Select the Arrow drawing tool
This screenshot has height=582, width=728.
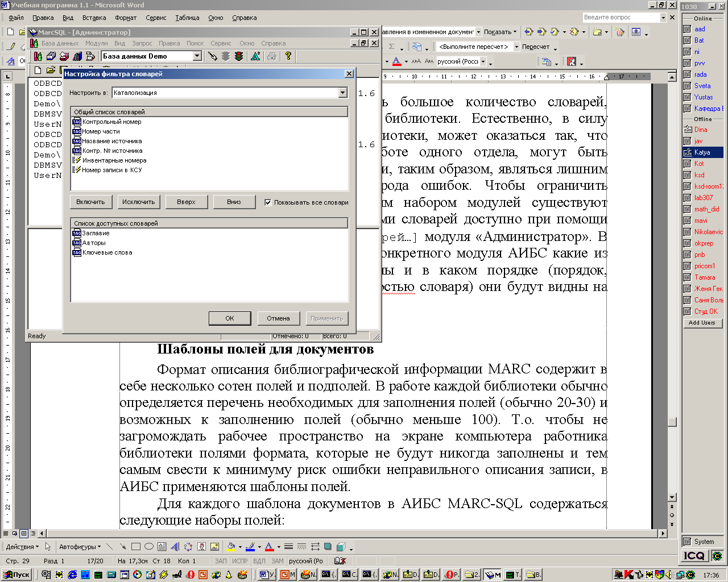click(123, 547)
